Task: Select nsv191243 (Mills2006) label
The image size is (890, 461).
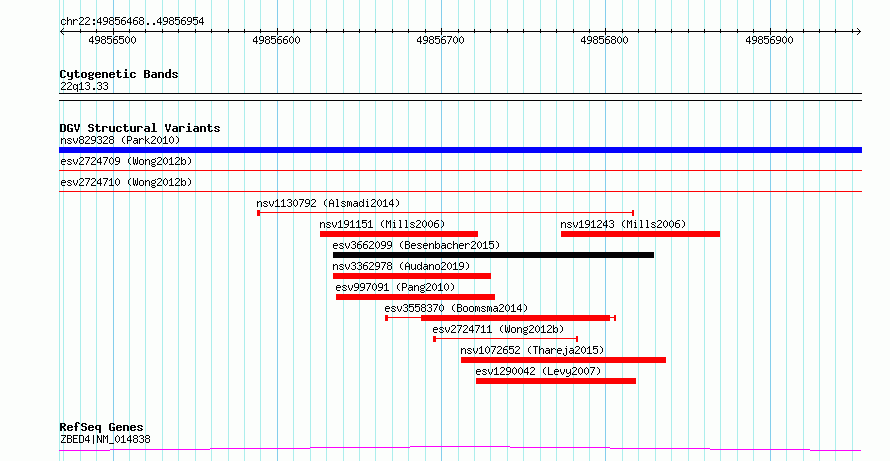Action: 623,224
